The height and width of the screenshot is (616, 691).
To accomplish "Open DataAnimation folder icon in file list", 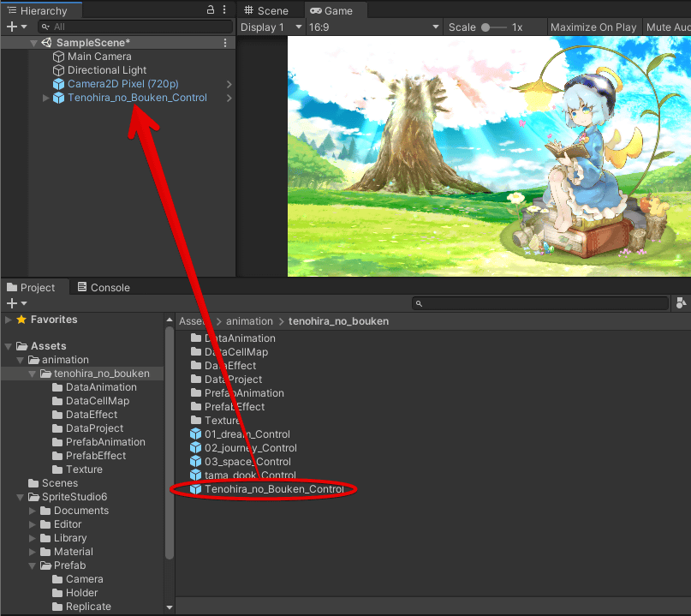I will pos(196,338).
